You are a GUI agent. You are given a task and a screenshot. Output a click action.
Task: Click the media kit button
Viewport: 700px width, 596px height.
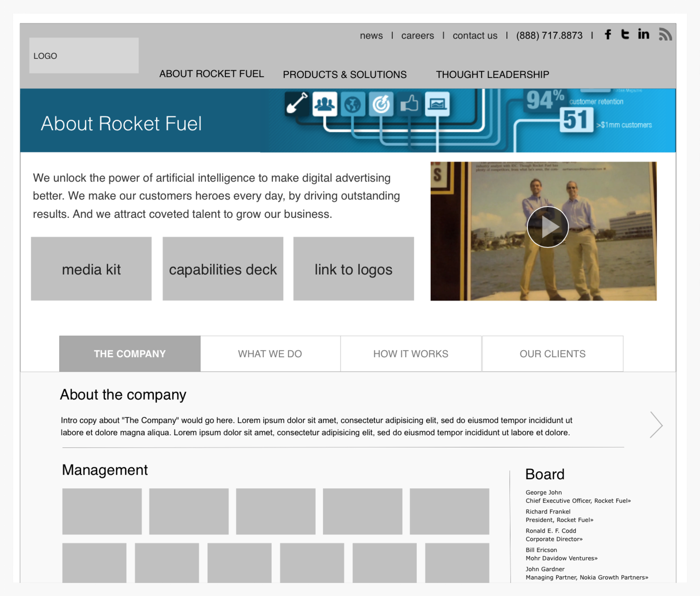91,269
